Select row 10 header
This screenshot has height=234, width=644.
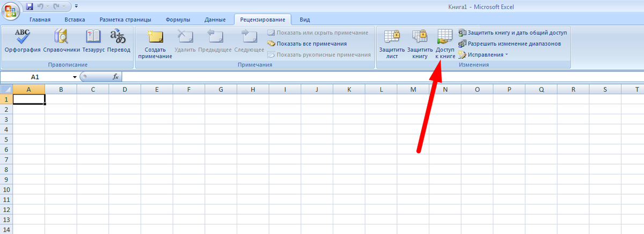pyautogui.click(x=6, y=189)
